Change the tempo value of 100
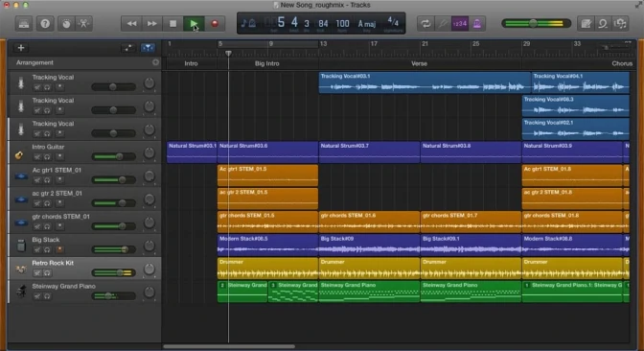The height and width of the screenshot is (351, 644). 342,24
